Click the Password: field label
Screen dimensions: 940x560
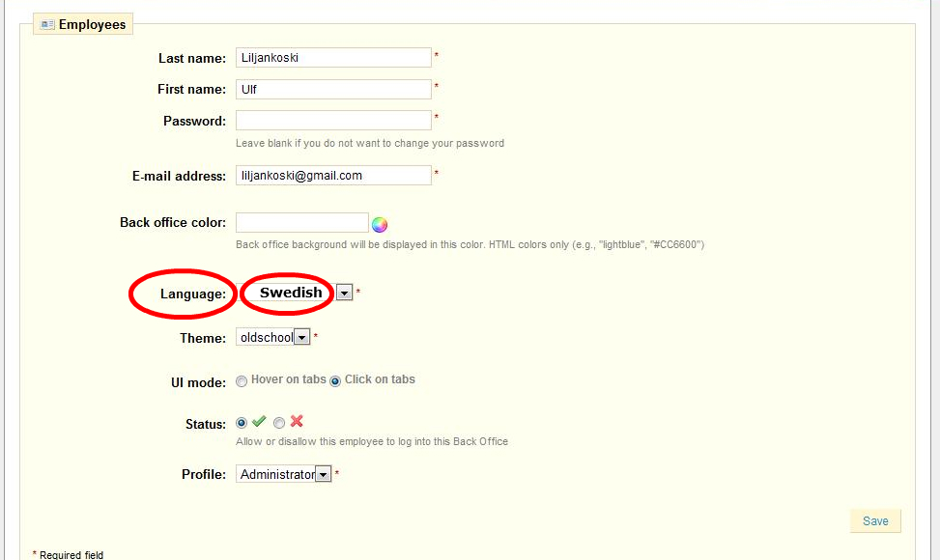pos(195,121)
